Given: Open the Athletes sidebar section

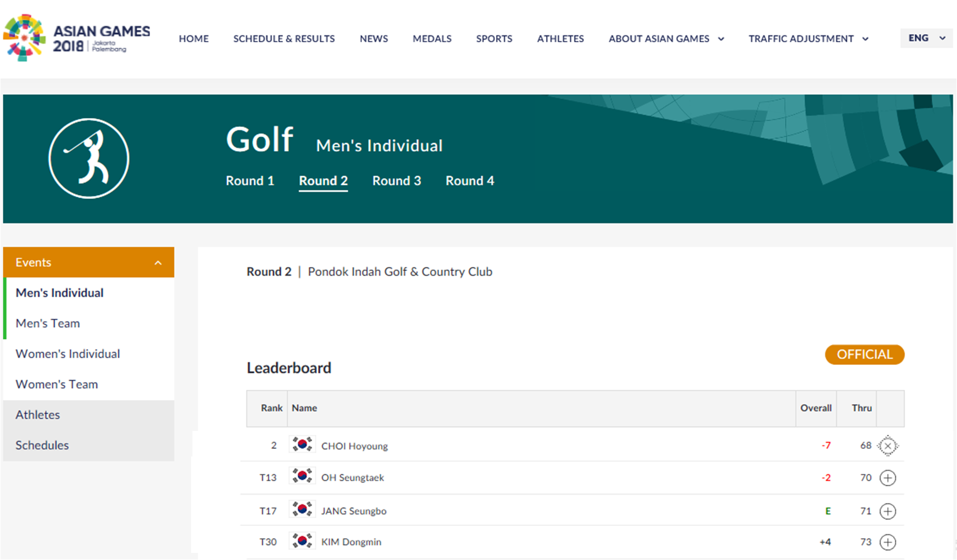Looking at the screenshot, I should pyautogui.click(x=38, y=415).
